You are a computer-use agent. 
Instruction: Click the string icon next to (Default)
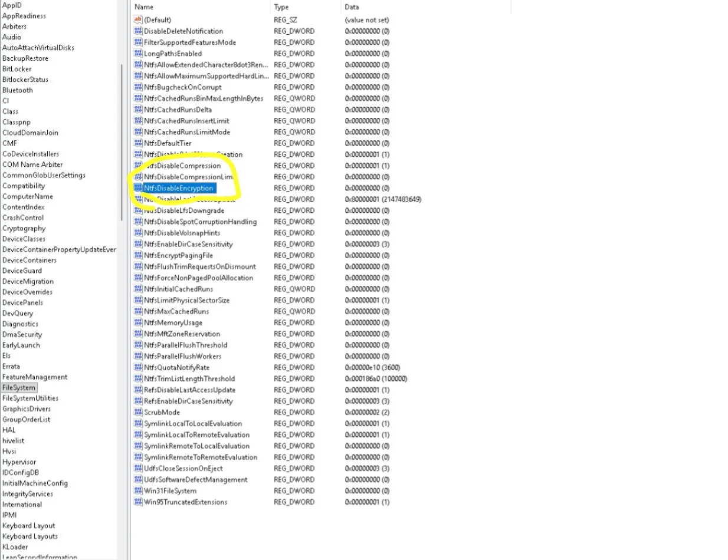coord(139,20)
